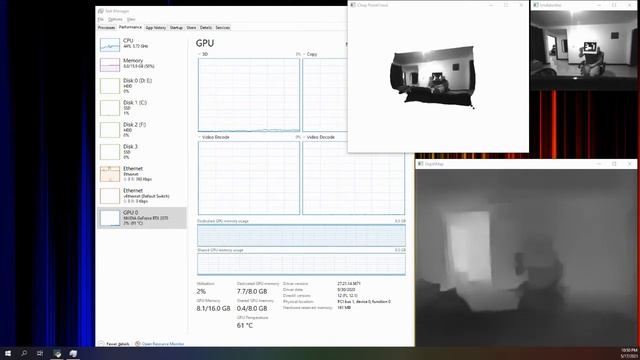Screen dimensions: 640x360
Task: Minimize the DepthMap window
Action: tap(599, 164)
